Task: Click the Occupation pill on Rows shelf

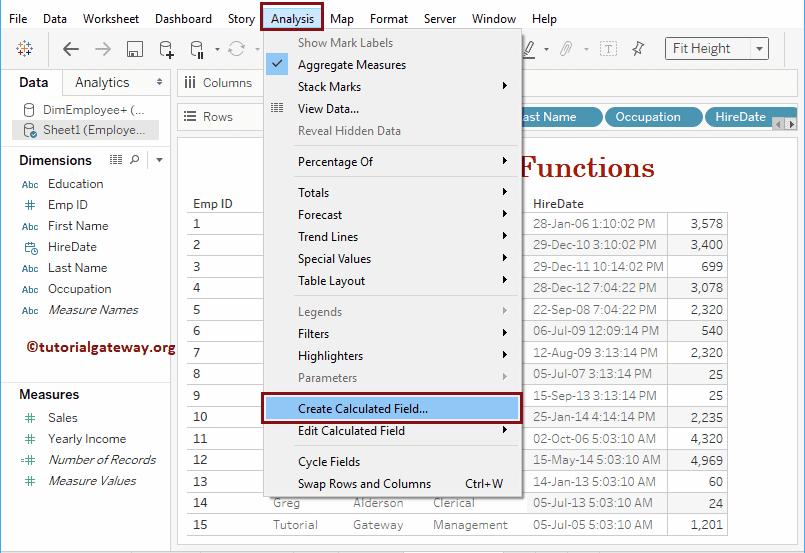Action: click(x=653, y=117)
